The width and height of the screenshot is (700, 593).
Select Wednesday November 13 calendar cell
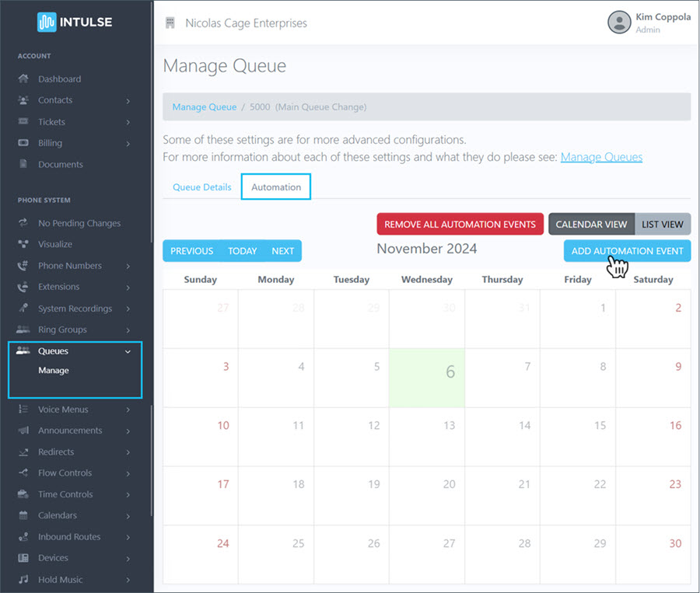(x=426, y=437)
